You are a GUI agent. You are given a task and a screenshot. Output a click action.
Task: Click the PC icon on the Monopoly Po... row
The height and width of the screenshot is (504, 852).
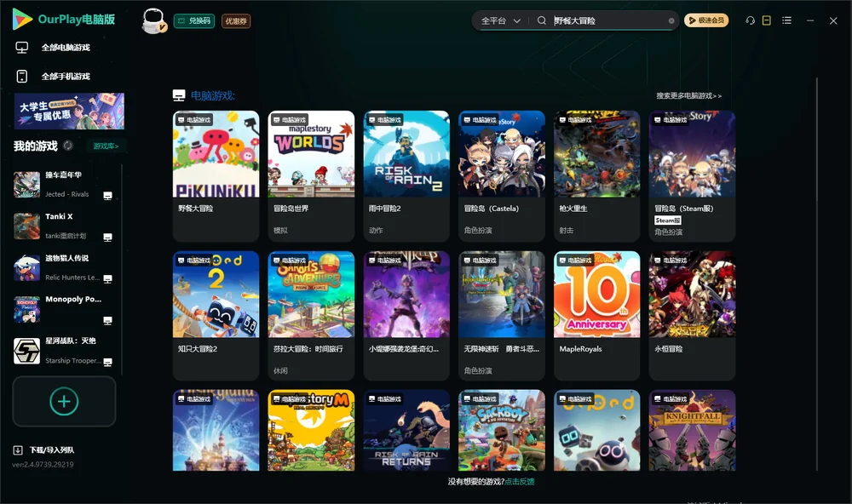click(x=107, y=320)
